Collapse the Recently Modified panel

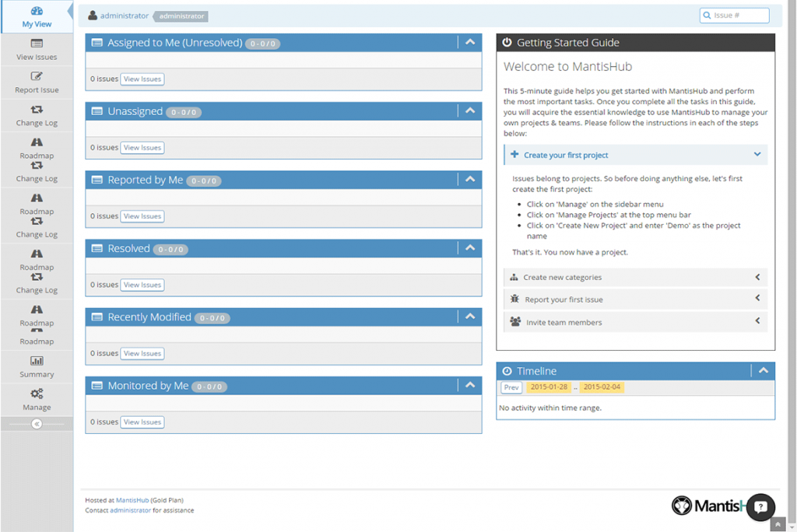pos(470,317)
